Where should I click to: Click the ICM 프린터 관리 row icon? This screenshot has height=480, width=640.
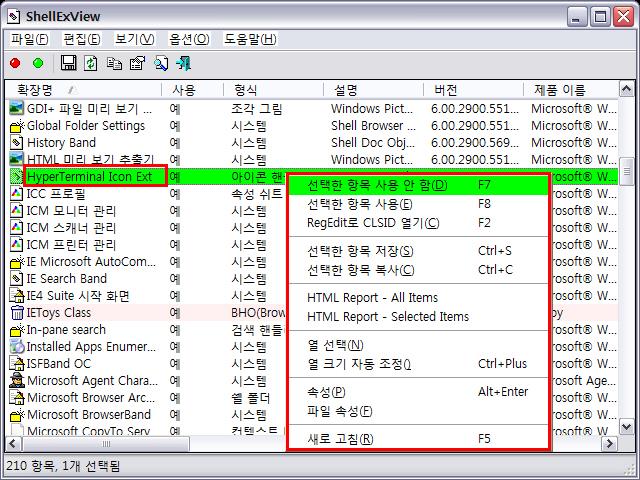click(16, 244)
